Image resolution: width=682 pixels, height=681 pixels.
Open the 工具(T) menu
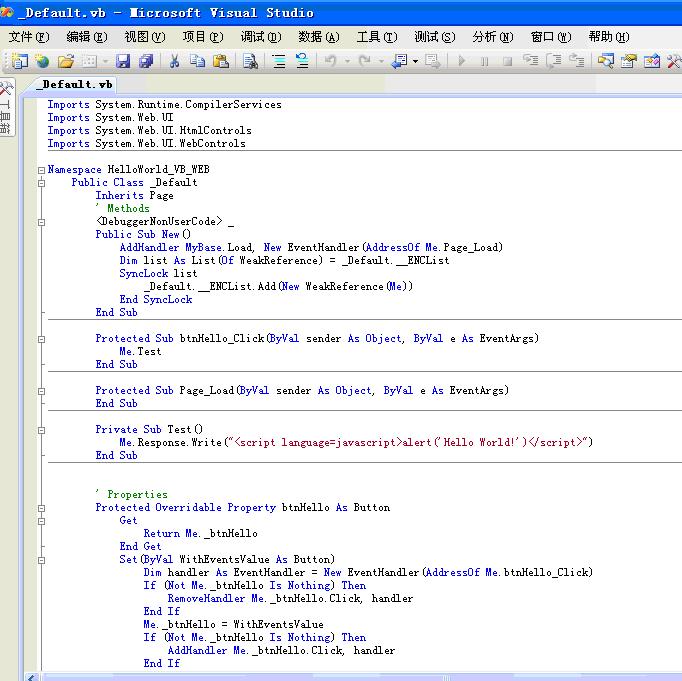click(x=377, y=37)
